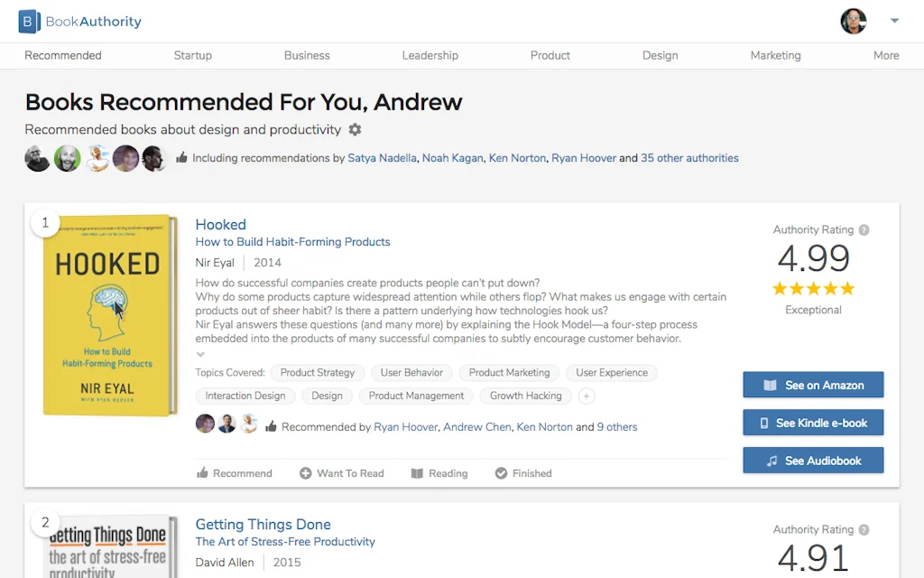
Task: Open the More categories menu
Action: coord(885,55)
